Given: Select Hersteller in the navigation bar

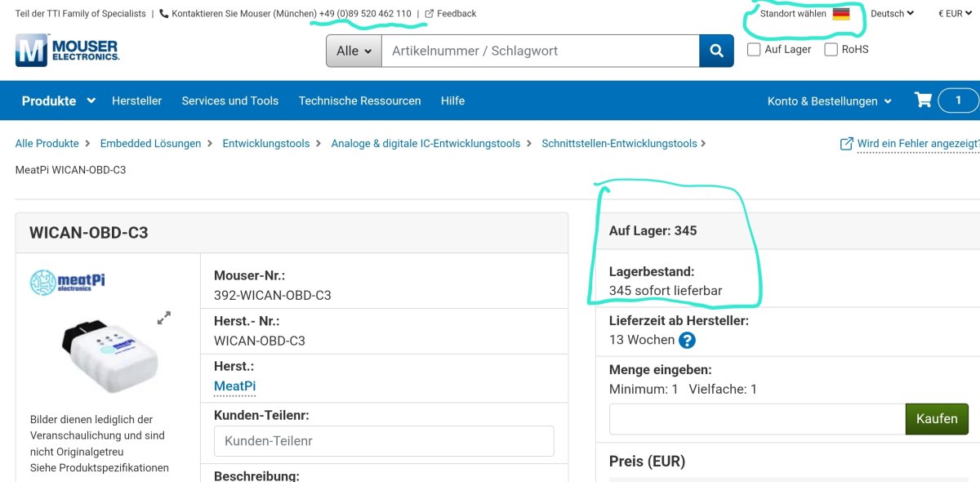Looking at the screenshot, I should 136,101.
